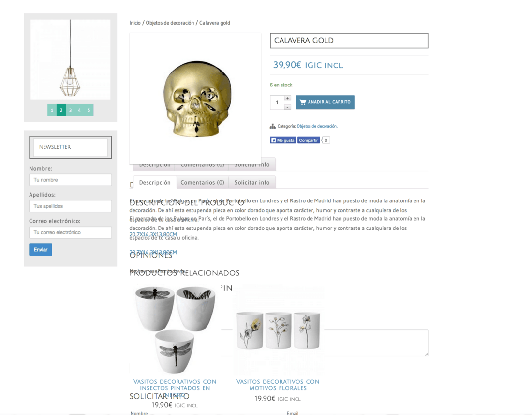The height and width of the screenshot is (415, 532).
Task: Go to slide 3 in sidebar slider
Action: point(70,110)
